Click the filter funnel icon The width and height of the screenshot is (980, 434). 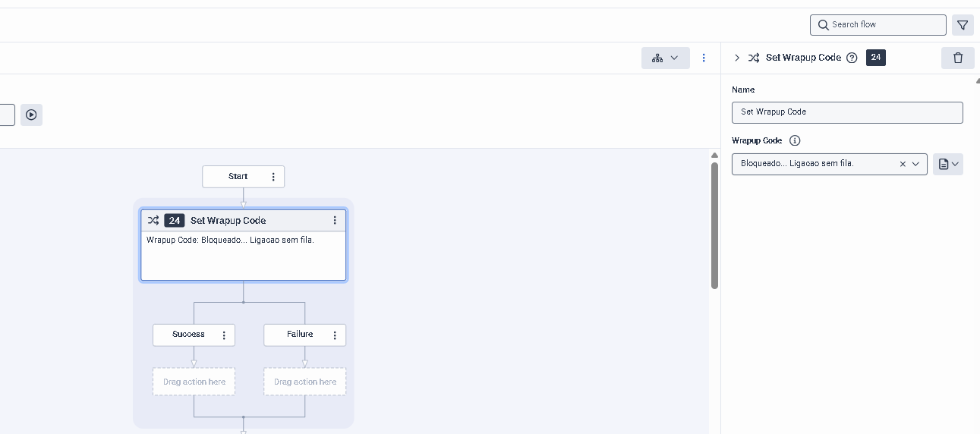tap(963, 25)
